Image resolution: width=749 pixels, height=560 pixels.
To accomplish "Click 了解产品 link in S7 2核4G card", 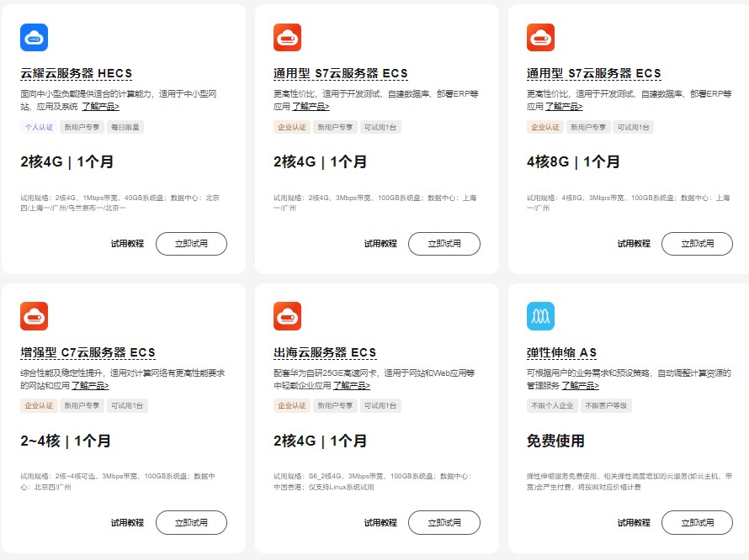I will [311, 107].
